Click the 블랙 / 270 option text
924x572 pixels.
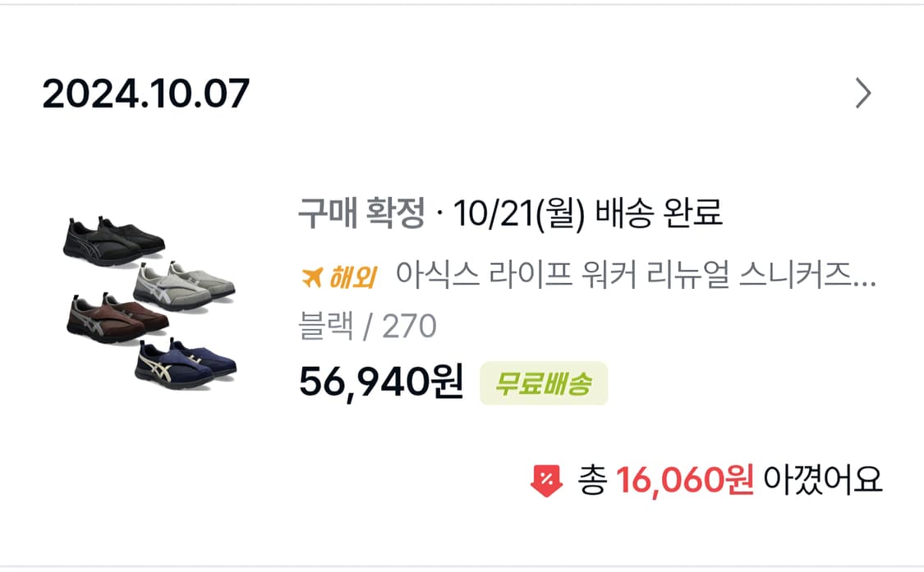pos(369,326)
